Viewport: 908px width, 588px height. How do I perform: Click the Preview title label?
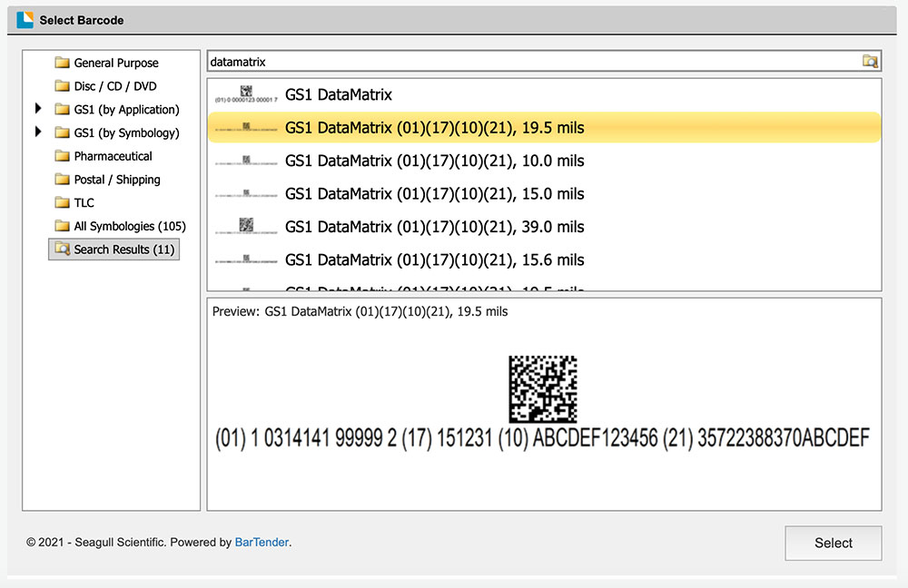360,311
